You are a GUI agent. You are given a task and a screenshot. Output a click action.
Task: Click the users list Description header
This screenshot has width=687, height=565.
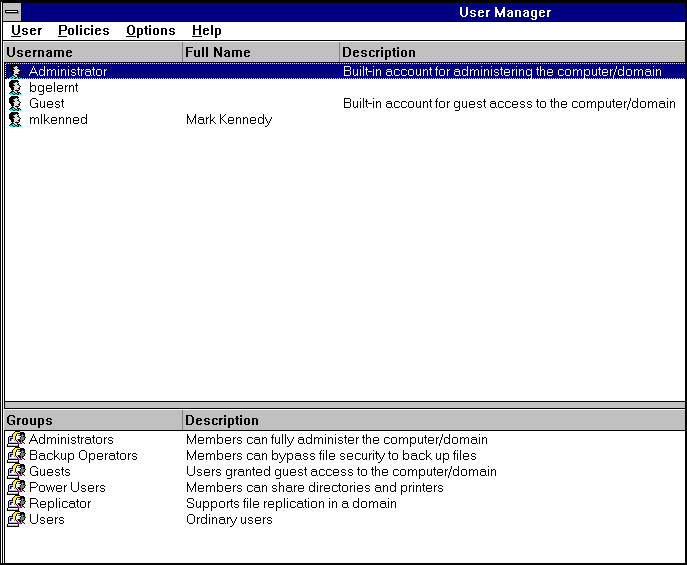coord(513,52)
